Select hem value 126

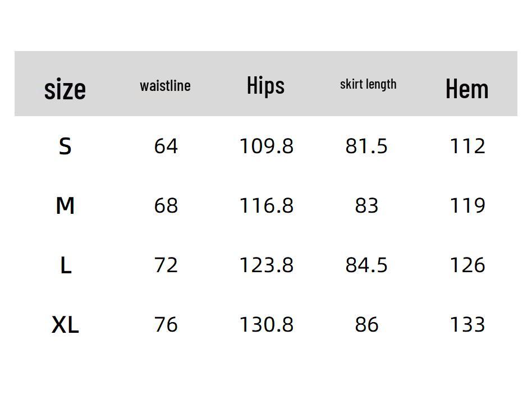pyautogui.click(x=467, y=265)
